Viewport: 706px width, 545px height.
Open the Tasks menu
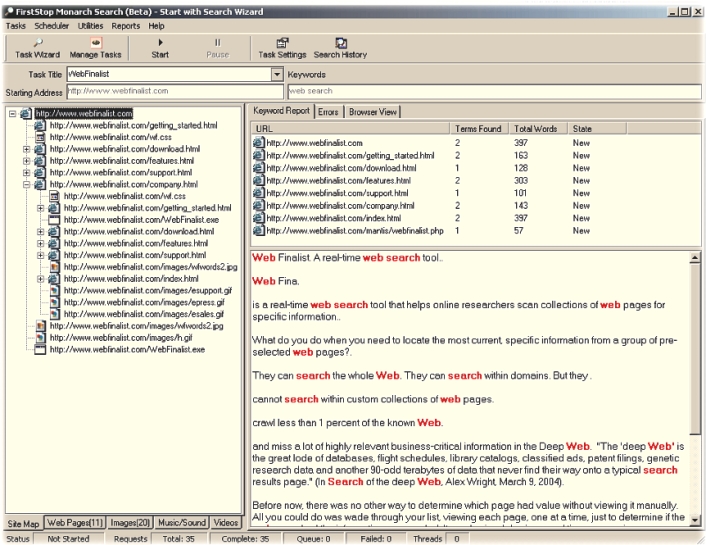pos(16,26)
